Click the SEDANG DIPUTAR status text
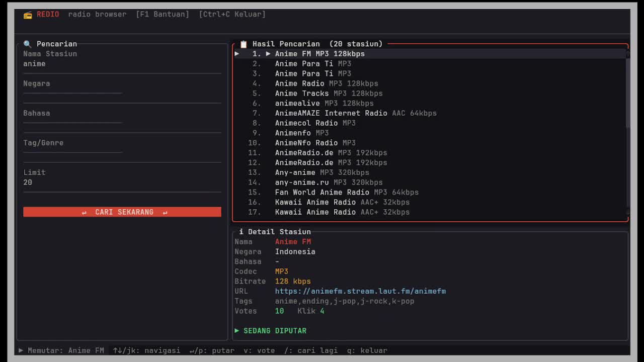This screenshot has height=362, width=644. tap(275, 331)
